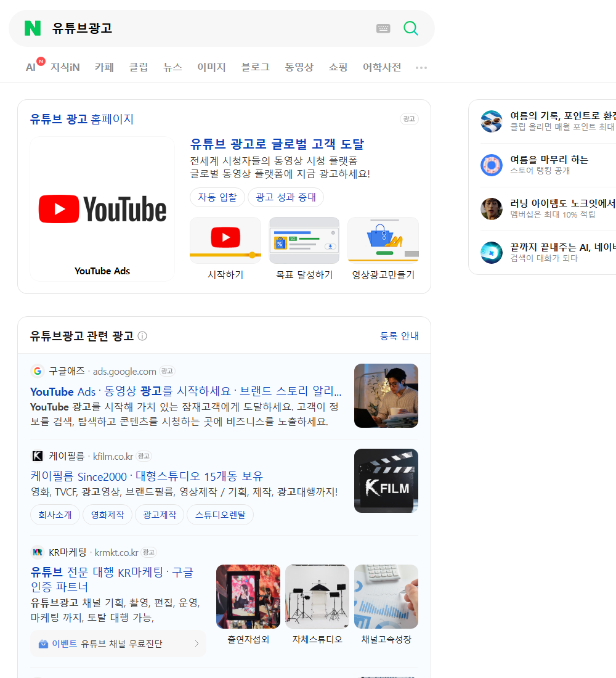The width and height of the screenshot is (616, 678).
Task: Click the 케이필름 K favicon
Action: [x=37, y=455]
